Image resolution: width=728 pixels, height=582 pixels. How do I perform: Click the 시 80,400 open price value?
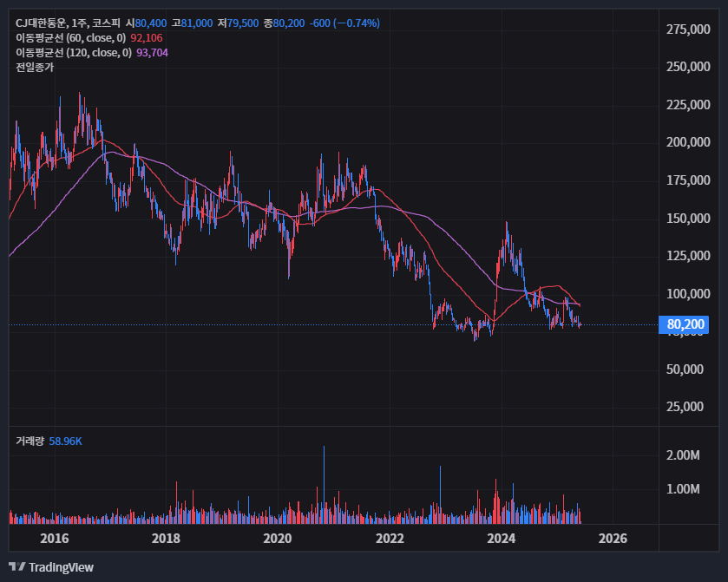point(146,23)
